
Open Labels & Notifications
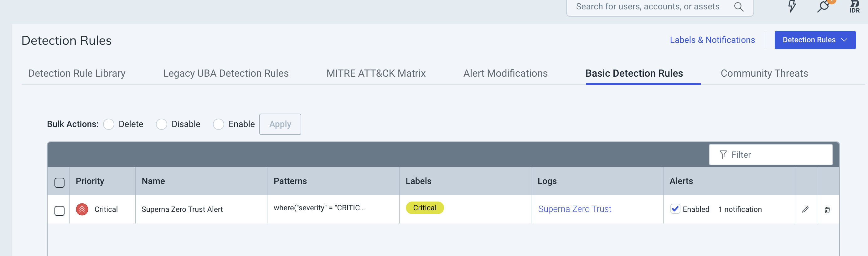pyautogui.click(x=712, y=40)
